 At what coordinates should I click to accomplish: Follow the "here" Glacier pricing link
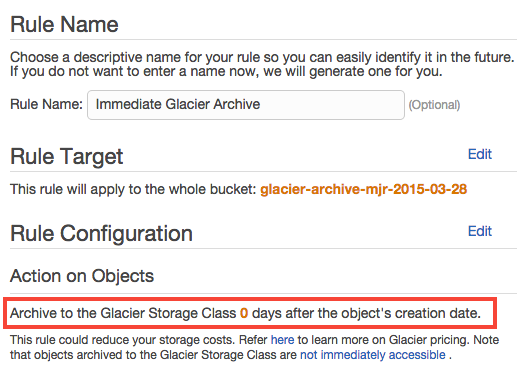[282, 340]
